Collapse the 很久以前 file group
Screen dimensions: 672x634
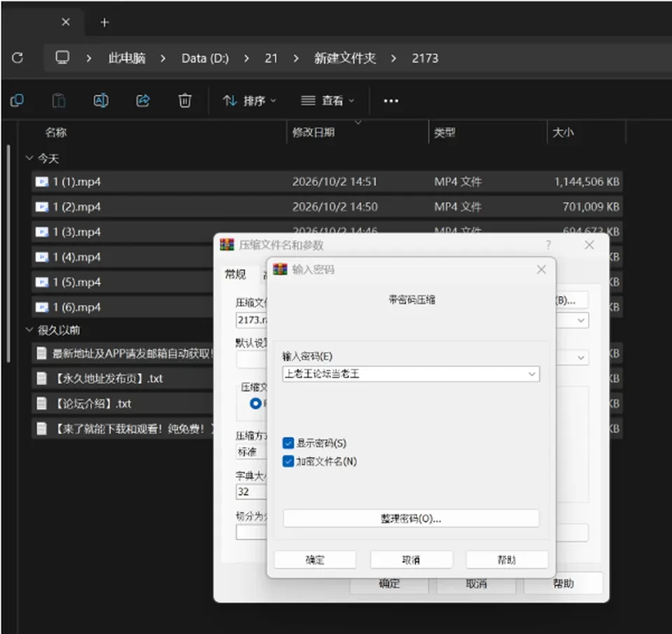tap(29, 330)
